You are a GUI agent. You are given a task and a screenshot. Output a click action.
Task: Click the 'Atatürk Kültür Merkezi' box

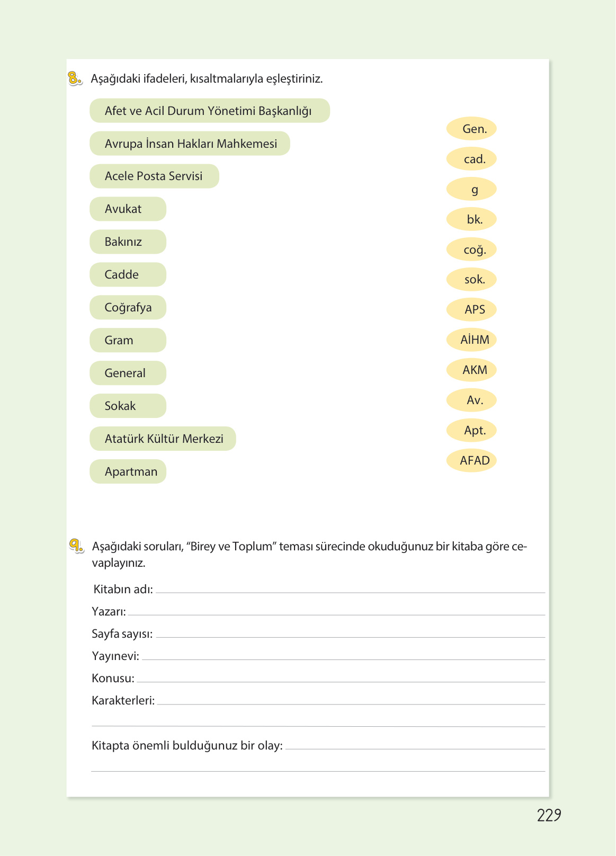coord(163,439)
